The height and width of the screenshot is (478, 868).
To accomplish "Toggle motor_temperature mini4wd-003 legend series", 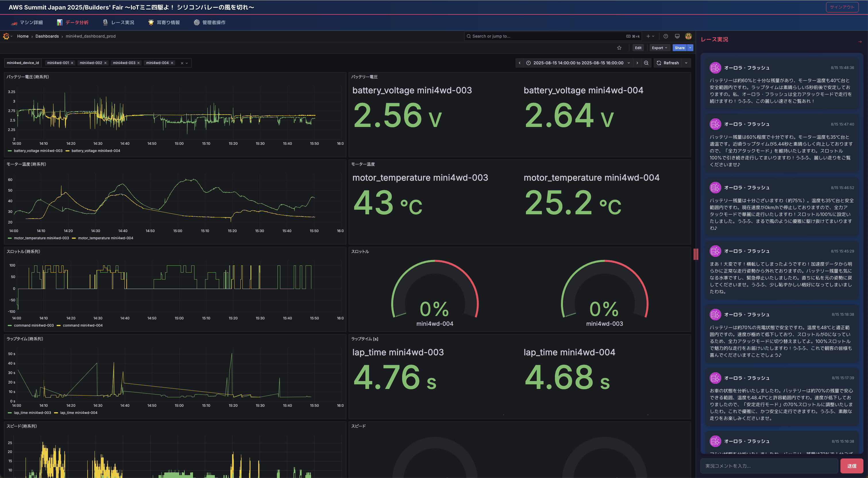I will tap(41, 238).
